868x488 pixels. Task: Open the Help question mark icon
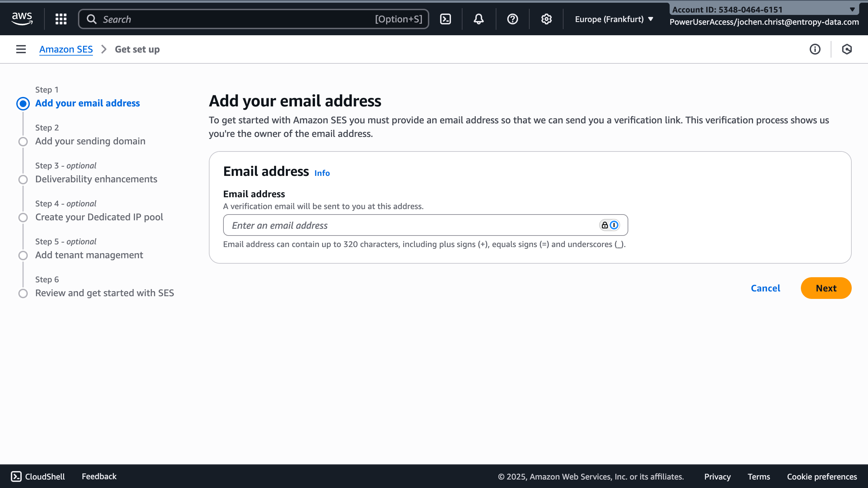pos(512,19)
